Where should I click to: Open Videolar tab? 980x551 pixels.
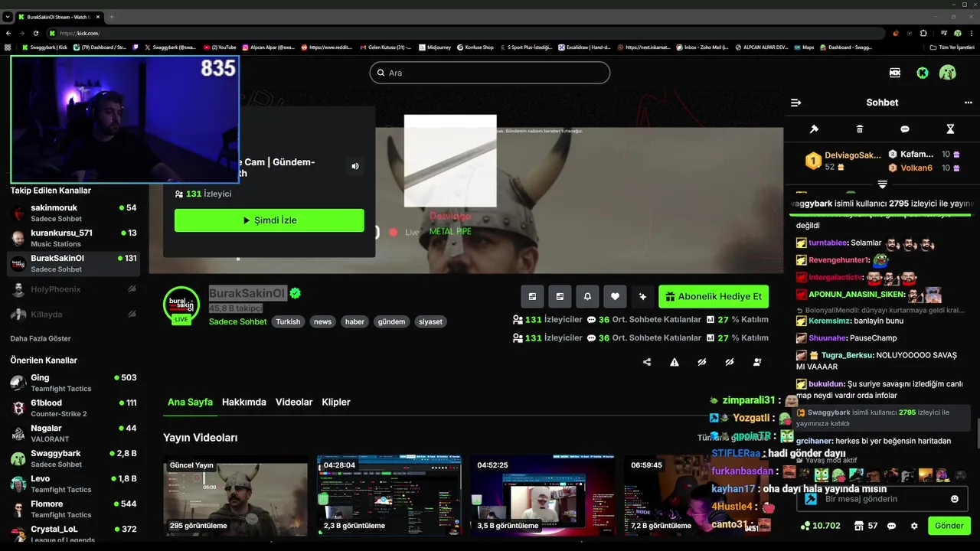pyautogui.click(x=294, y=402)
